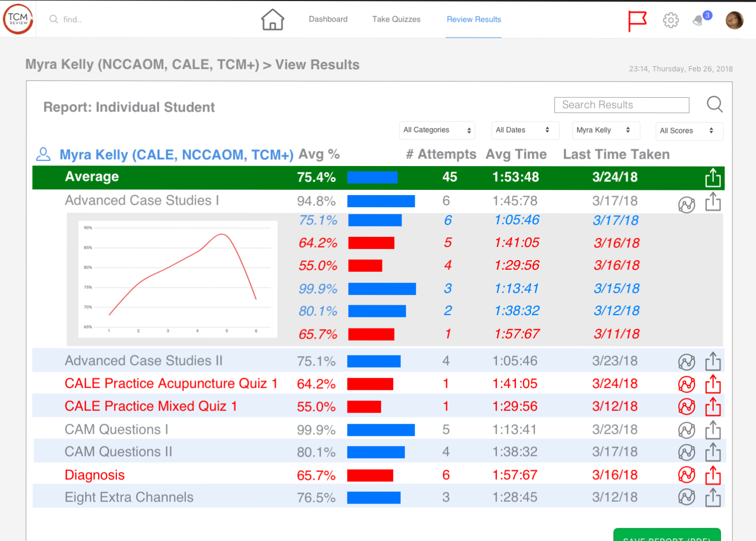Show chart for CAM Questions II
This screenshot has width=756, height=541.
(687, 453)
